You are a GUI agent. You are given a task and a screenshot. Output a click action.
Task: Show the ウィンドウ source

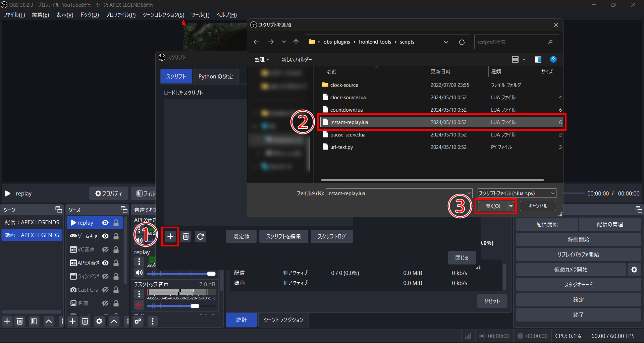click(105, 276)
